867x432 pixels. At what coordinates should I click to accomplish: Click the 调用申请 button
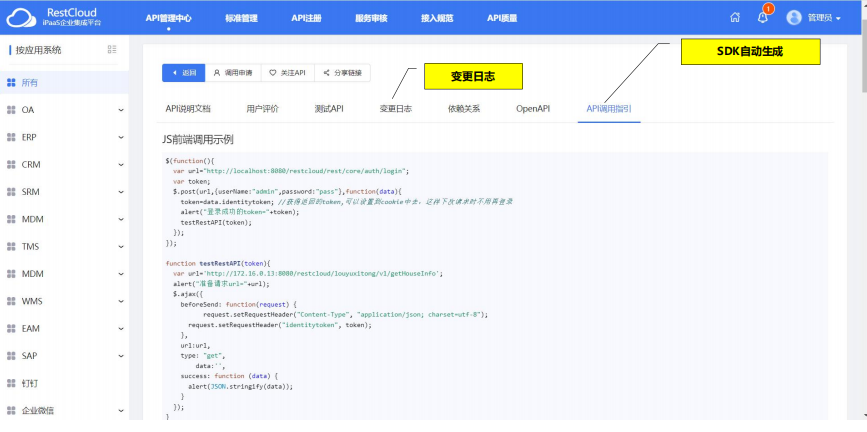click(233, 73)
